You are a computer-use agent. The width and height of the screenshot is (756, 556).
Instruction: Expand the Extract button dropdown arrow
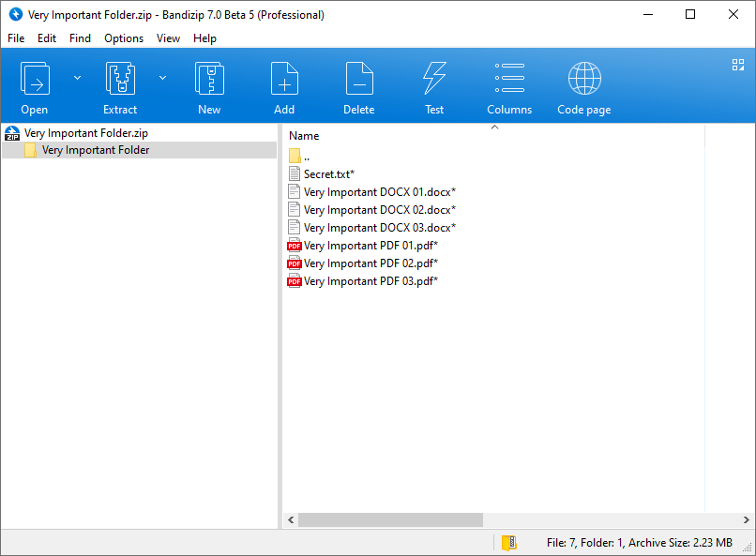click(162, 78)
